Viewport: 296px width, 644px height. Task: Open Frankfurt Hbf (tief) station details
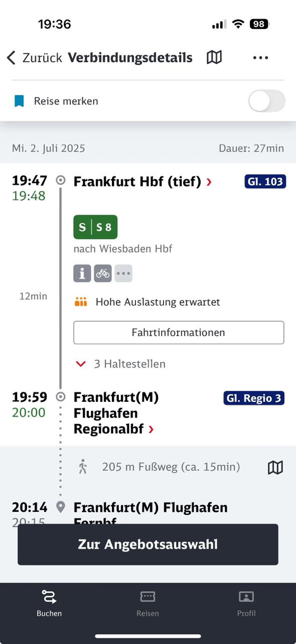143,182
